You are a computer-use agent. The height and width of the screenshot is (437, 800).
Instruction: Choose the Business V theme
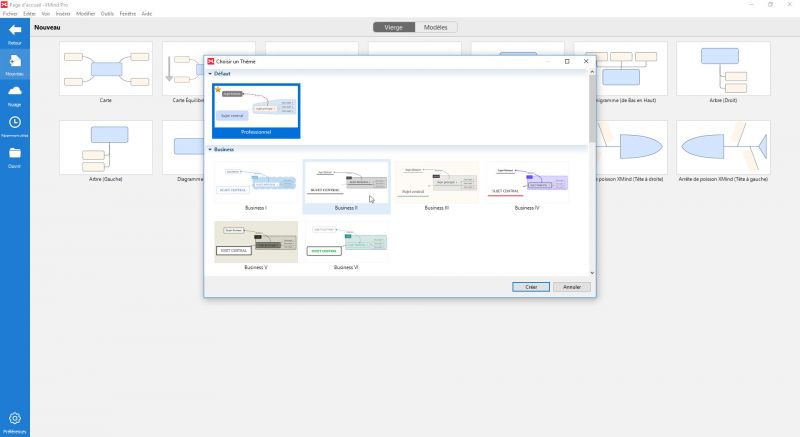[x=256, y=246]
